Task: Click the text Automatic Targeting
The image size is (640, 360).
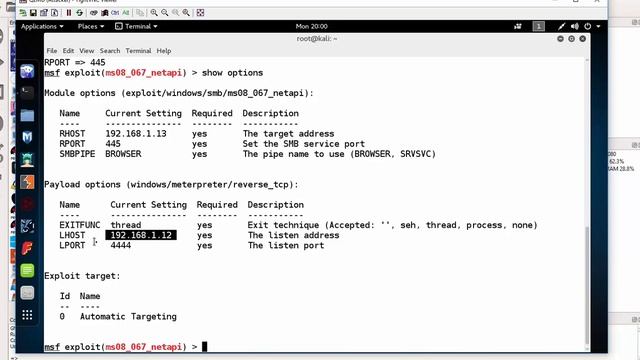Action: (128, 316)
